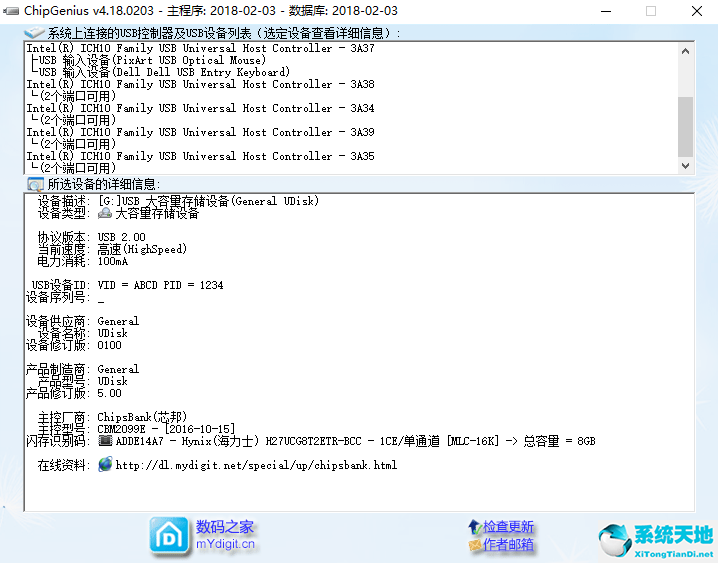Click the check update arrow icon
This screenshot has height=563, width=718.
point(474,526)
